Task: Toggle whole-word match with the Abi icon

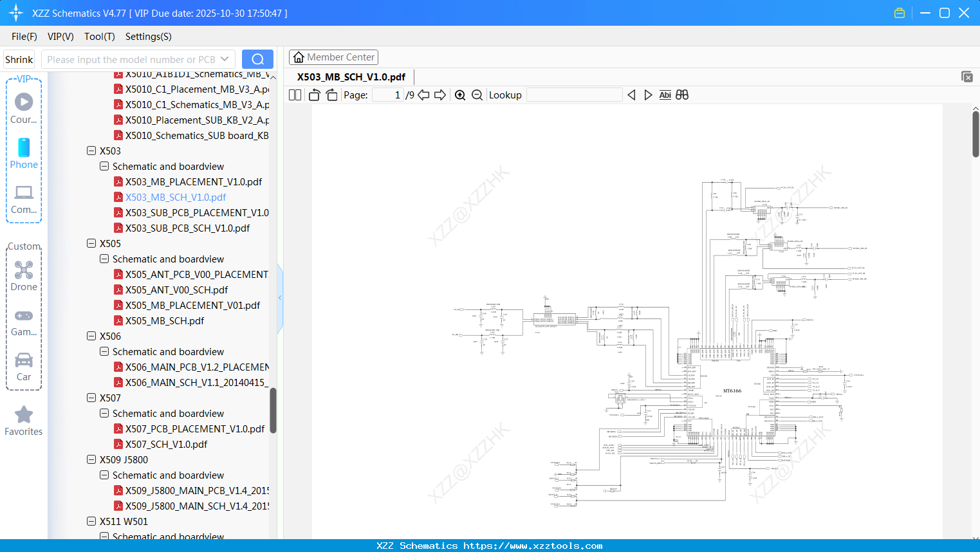Action: [665, 95]
